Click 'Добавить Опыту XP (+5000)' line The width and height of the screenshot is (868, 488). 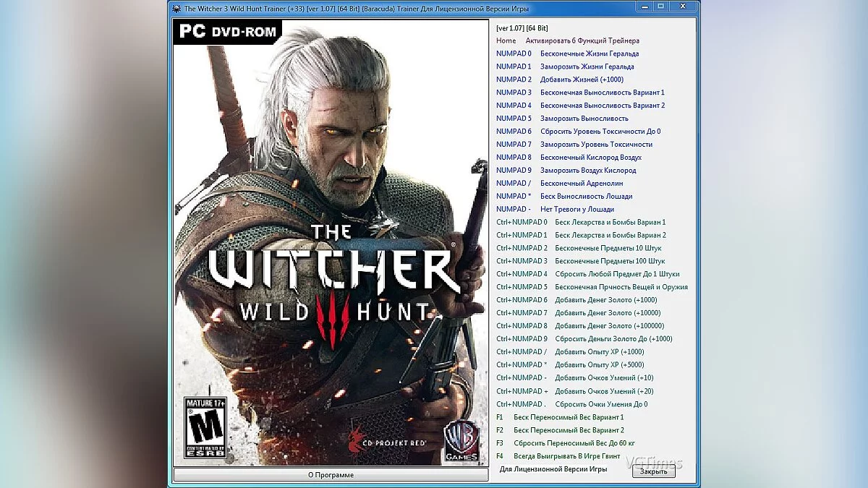[x=599, y=366]
